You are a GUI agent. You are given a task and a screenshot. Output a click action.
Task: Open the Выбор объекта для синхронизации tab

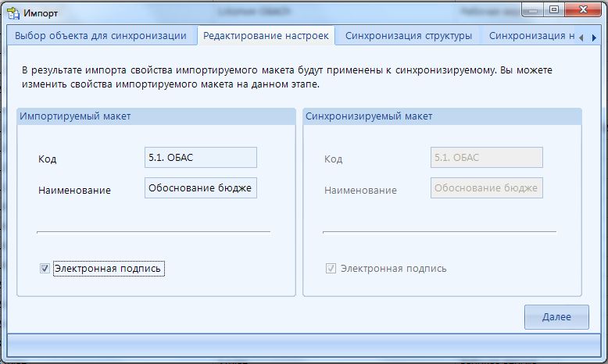[x=101, y=36]
